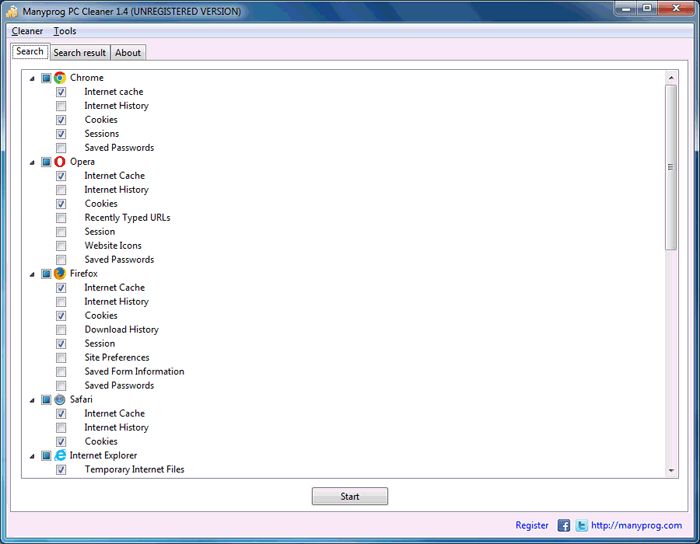700x544 pixels.
Task: Enable Opera Session checkbox
Action: [x=61, y=232]
